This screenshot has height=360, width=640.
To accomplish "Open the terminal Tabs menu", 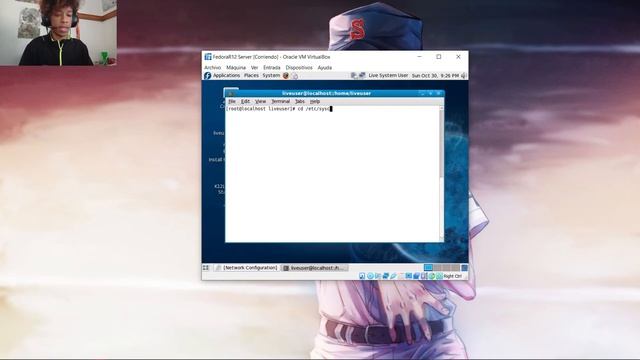I will pyautogui.click(x=300, y=101).
